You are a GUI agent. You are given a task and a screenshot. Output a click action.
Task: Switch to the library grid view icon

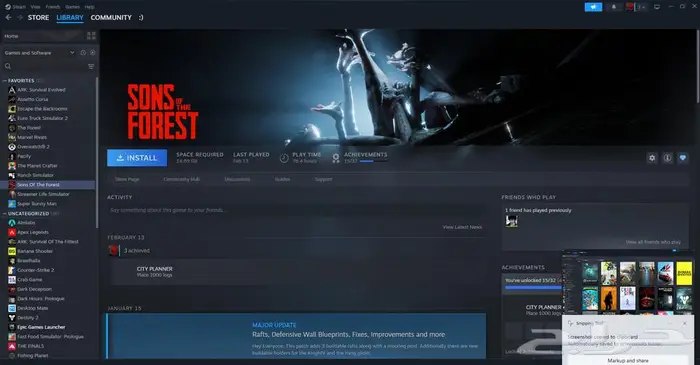92,36
